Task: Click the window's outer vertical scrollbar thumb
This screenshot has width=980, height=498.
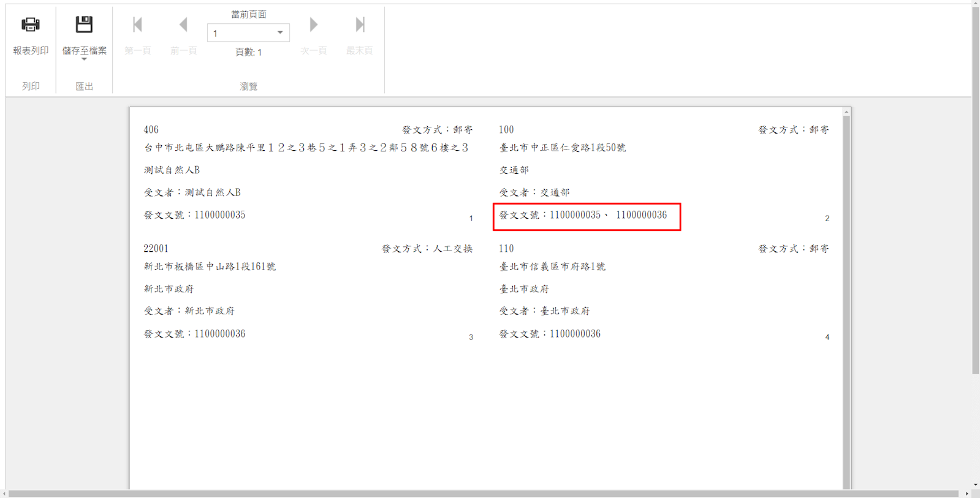Action: [975, 184]
